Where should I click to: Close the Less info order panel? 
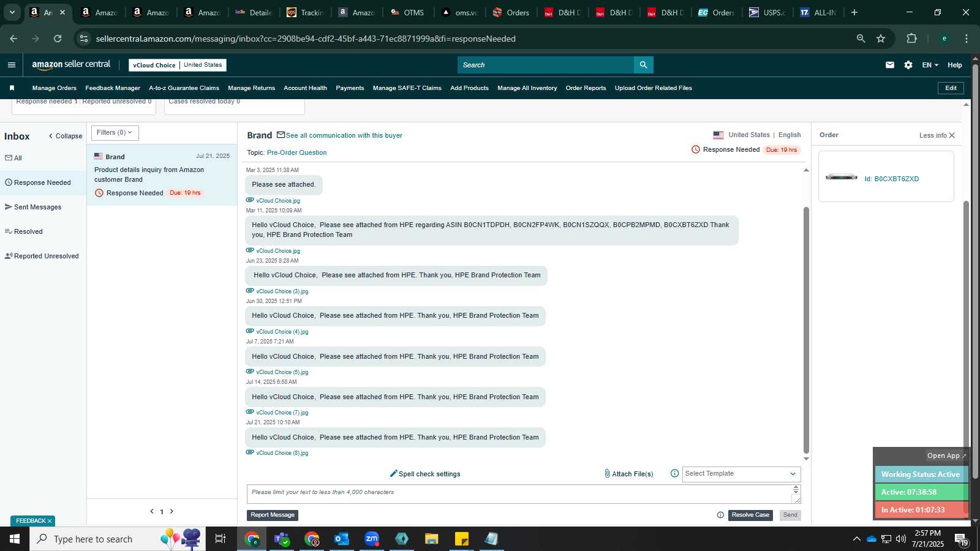pos(952,135)
